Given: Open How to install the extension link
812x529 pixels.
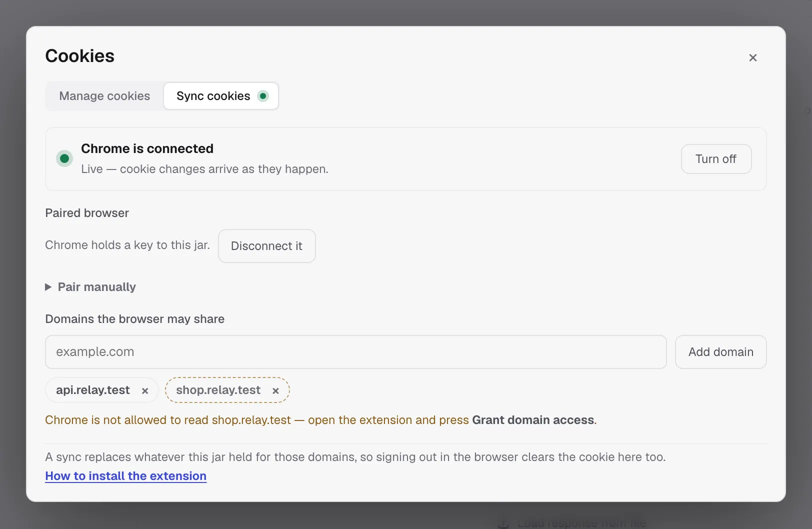Looking at the screenshot, I should 125,476.
